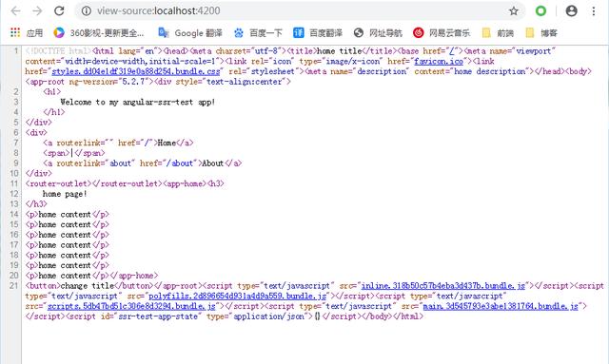This screenshot has width=609, height=364.
Task: Open the main.3d545793e3abe1381764.bundle.js link
Action: [501, 306]
